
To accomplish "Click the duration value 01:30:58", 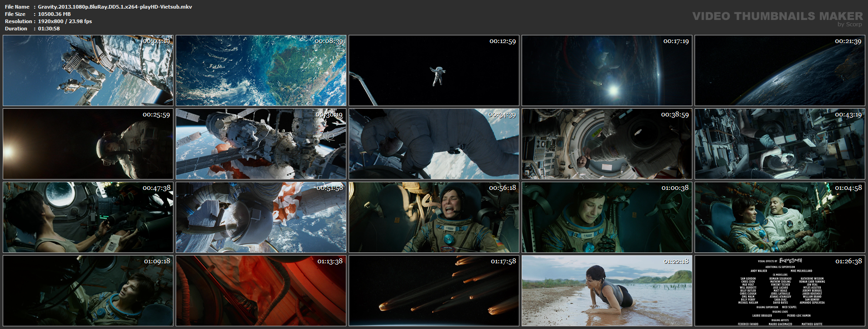I will coord(49,29).
